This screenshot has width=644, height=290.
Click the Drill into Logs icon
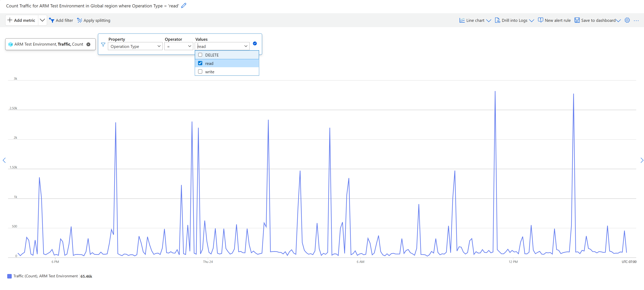coord(497,20)
